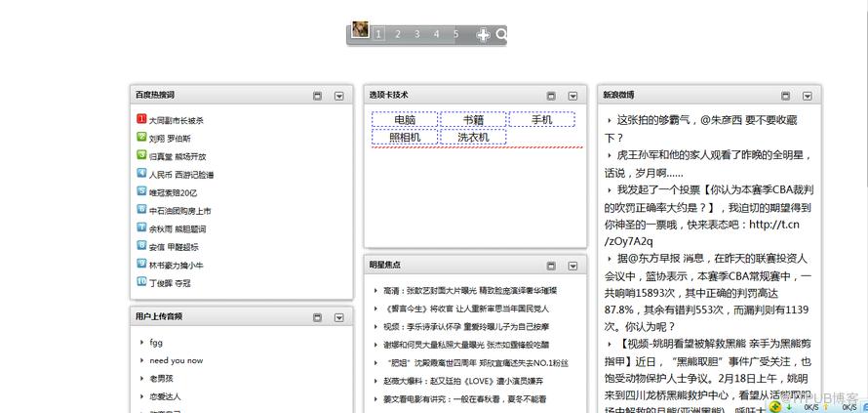This screenshot has height=413, width=868.
Task: Open hot search 安信 甲醛超标
Action: coord(174,247)
